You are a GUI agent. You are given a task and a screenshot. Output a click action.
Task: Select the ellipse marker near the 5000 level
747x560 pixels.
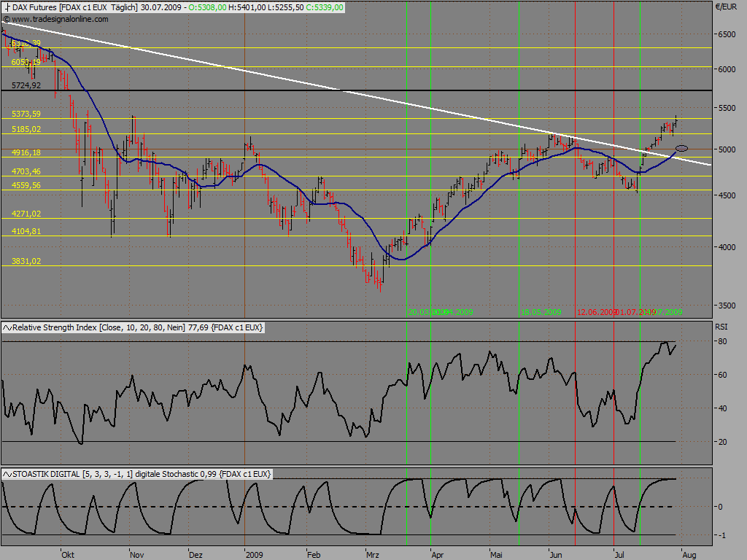[682, 149]
